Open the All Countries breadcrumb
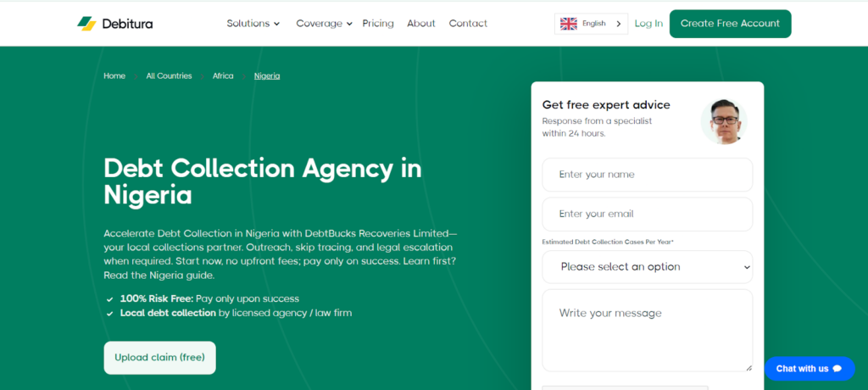 169,76
